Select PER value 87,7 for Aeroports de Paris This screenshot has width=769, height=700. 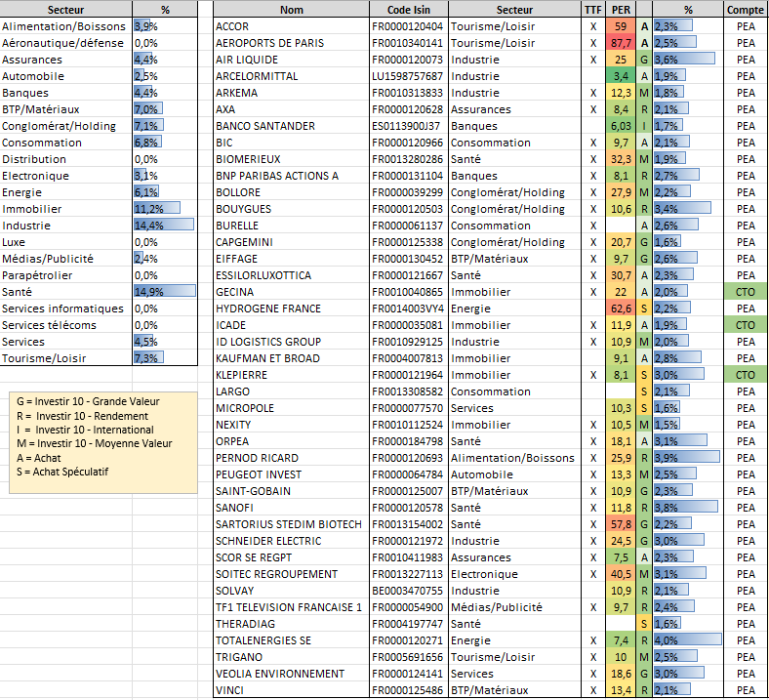[x=621, y=43]
